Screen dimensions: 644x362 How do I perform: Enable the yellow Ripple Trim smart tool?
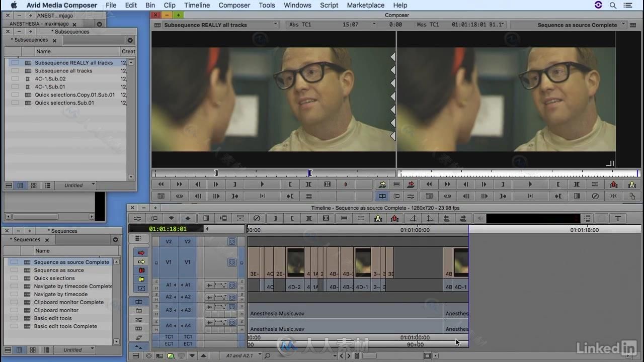click(141, 280)
